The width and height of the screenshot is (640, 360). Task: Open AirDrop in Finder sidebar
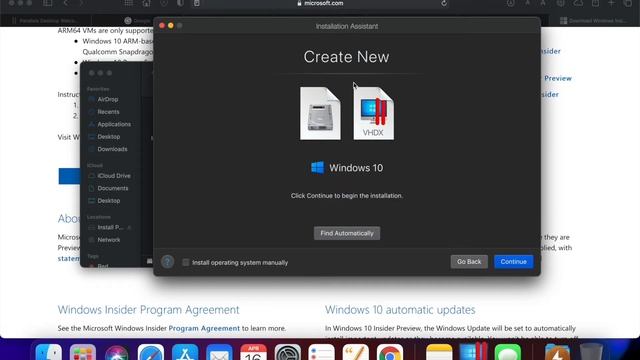pyautogui.click(x=107, y=99)
